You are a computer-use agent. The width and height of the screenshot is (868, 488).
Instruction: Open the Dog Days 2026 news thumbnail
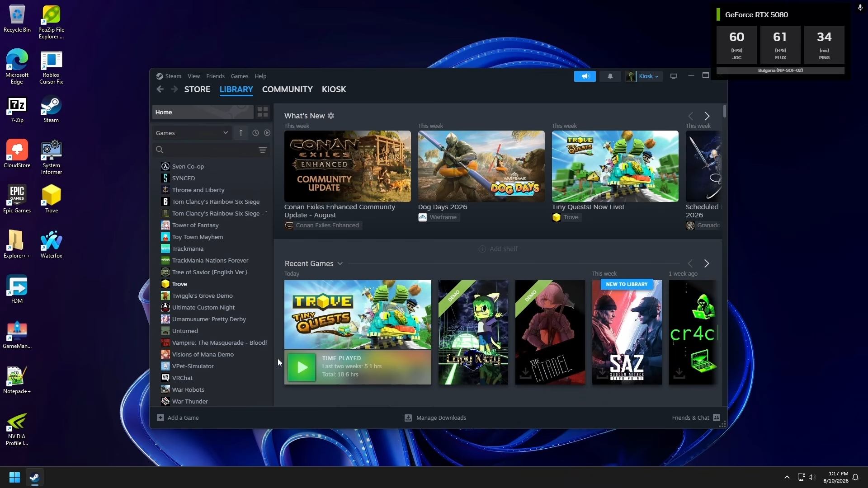(x=481, y=166)
